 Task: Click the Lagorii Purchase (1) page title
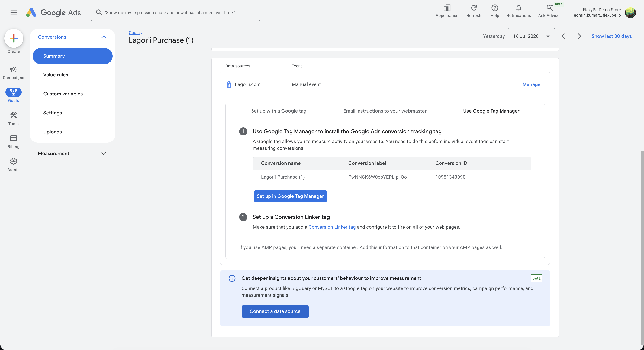[161, 40]
